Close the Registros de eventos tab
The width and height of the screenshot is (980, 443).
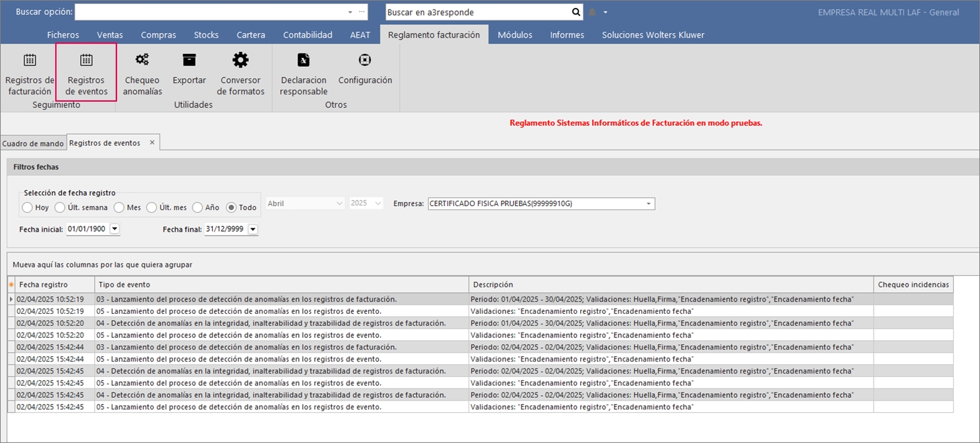(152, 143)
